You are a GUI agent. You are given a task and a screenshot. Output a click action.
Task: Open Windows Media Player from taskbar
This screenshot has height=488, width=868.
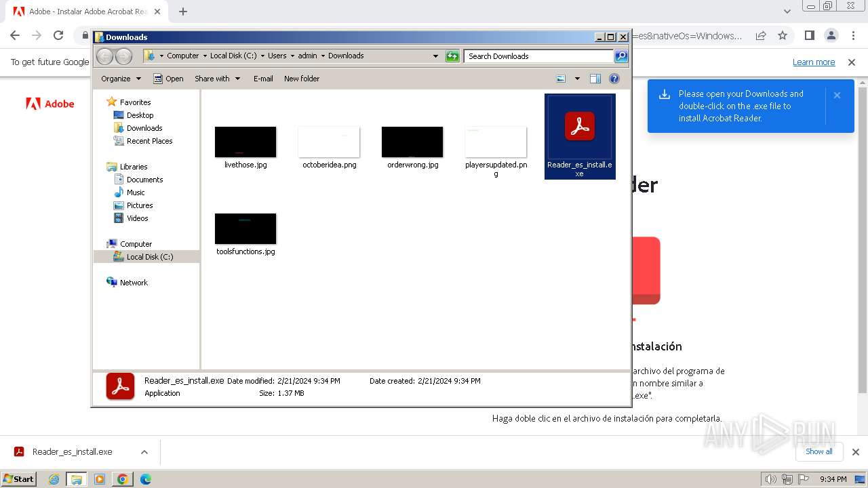click(100, 479)
